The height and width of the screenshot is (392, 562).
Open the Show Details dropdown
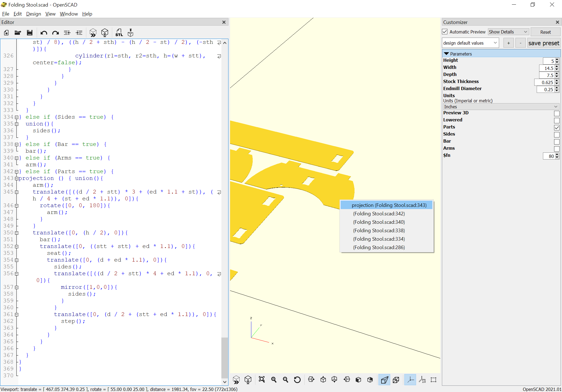tap(508, 32)
